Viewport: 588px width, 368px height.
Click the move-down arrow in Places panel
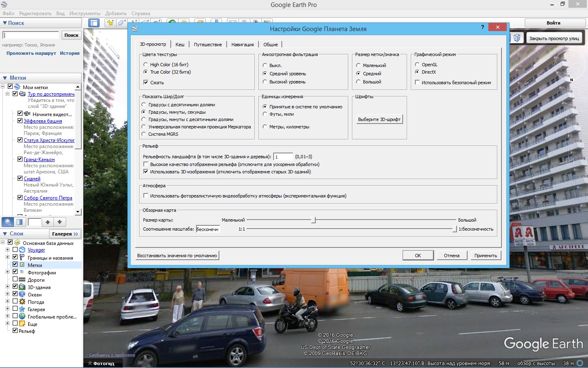[x=60, y=222]
